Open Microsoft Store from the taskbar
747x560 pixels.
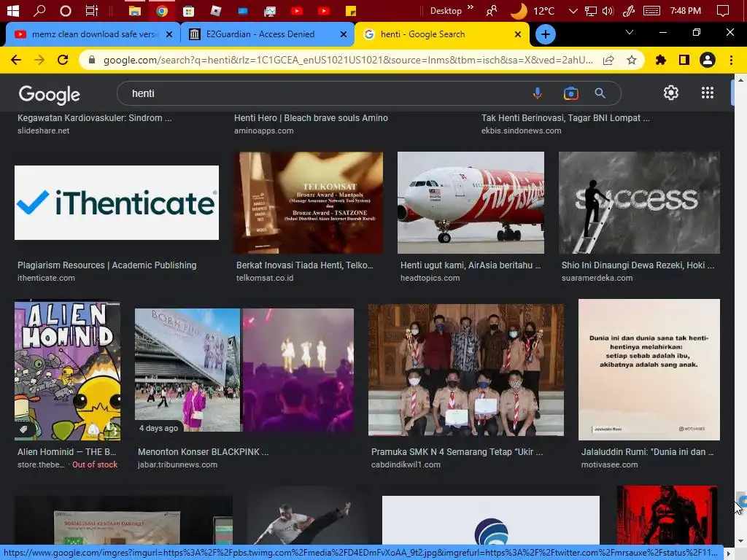(189, 10)
